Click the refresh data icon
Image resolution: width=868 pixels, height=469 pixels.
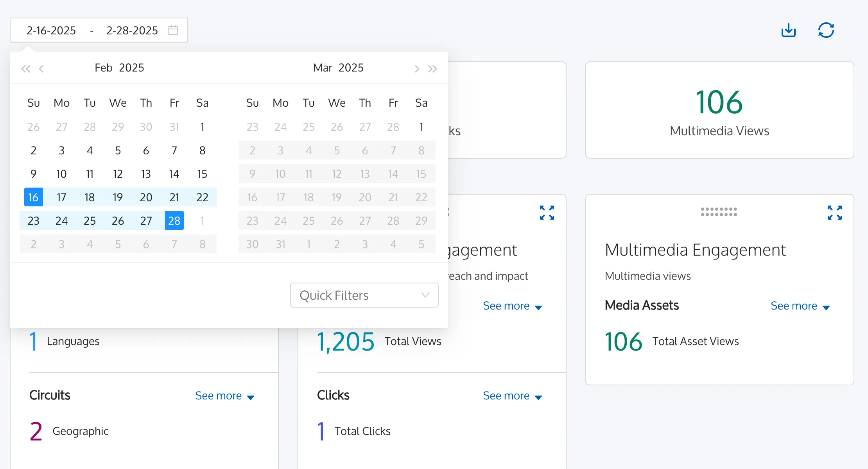point(826,30)
